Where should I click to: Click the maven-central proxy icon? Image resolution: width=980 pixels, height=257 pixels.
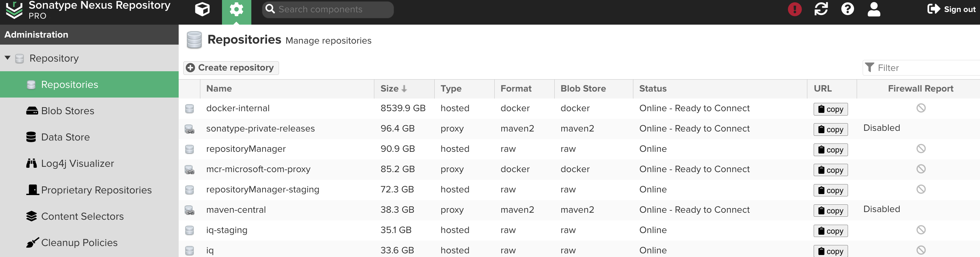click(189, 210)
